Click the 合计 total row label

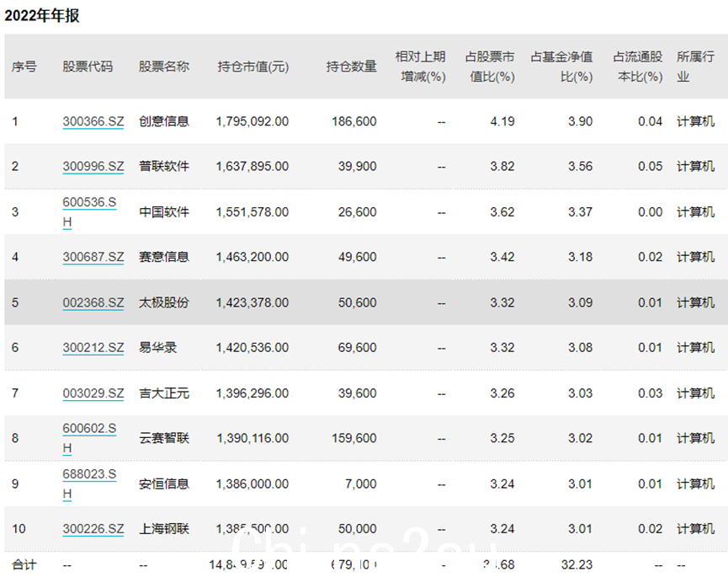click(x=24, y=565)
